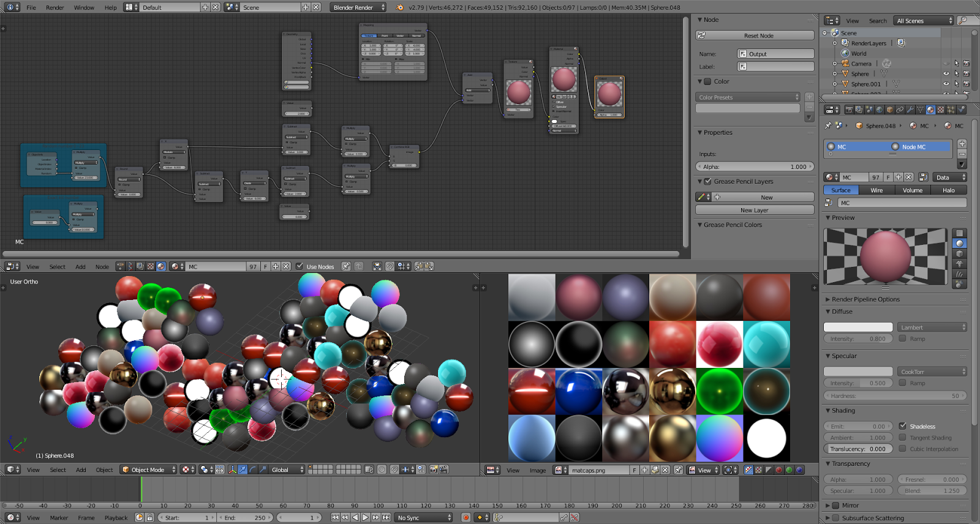Toggle the Mirror panel checkbox
The image size is (980, 524).
tap(835, 506)
